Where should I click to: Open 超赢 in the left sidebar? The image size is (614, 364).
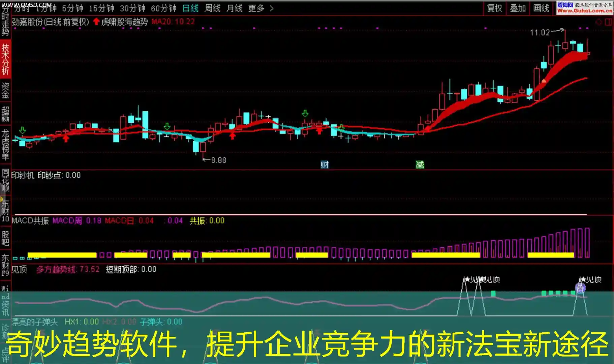coord(5,114)
